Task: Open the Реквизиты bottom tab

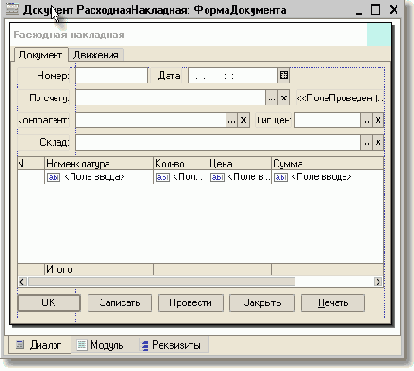Action: click(x=172, y=345)
